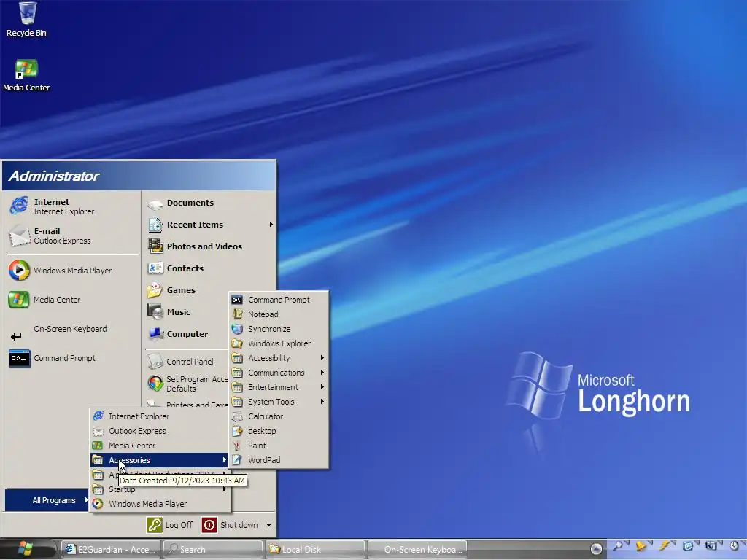Open Outlook Express via pinned E-mail item

pos(71,236)
